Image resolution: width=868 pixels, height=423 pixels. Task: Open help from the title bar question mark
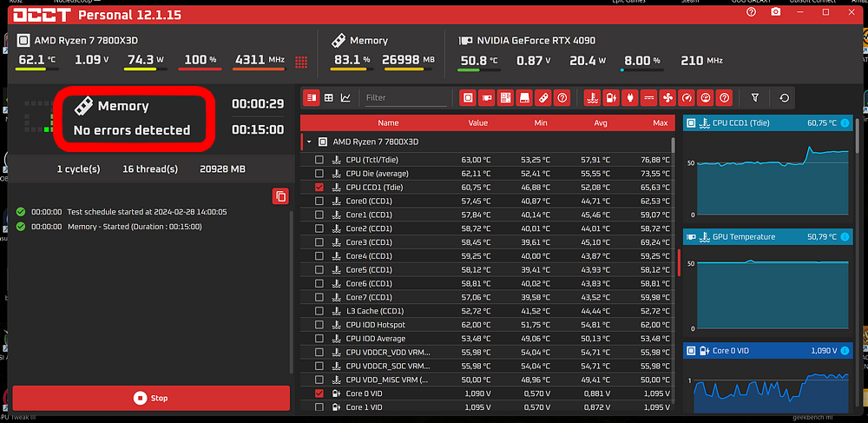coord(751,12)
